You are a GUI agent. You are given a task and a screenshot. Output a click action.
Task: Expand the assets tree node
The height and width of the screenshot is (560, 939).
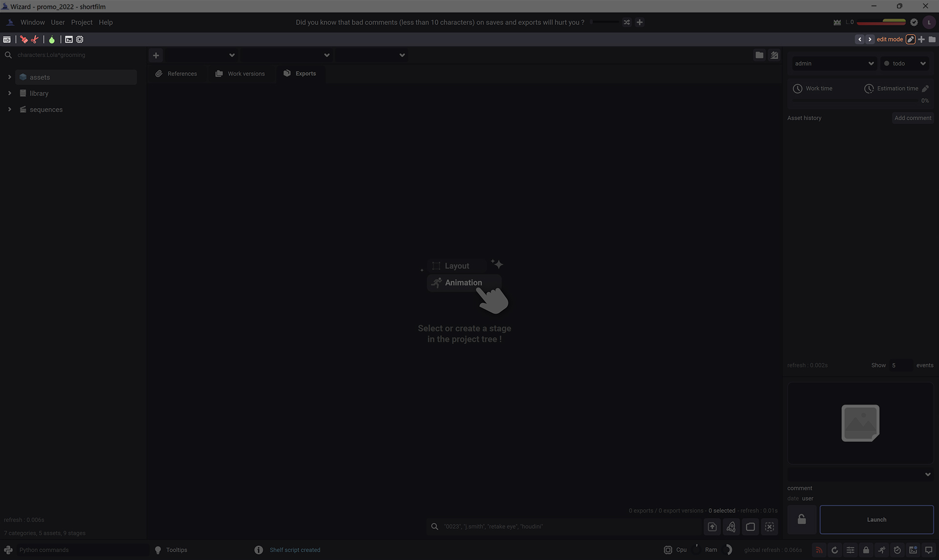click(9, 77)
